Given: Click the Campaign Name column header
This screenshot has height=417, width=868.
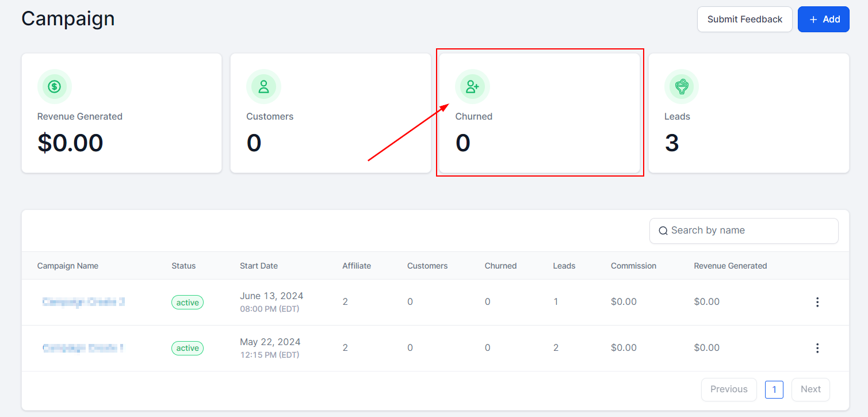Looking at the screenshot, I should coord(68,266).
